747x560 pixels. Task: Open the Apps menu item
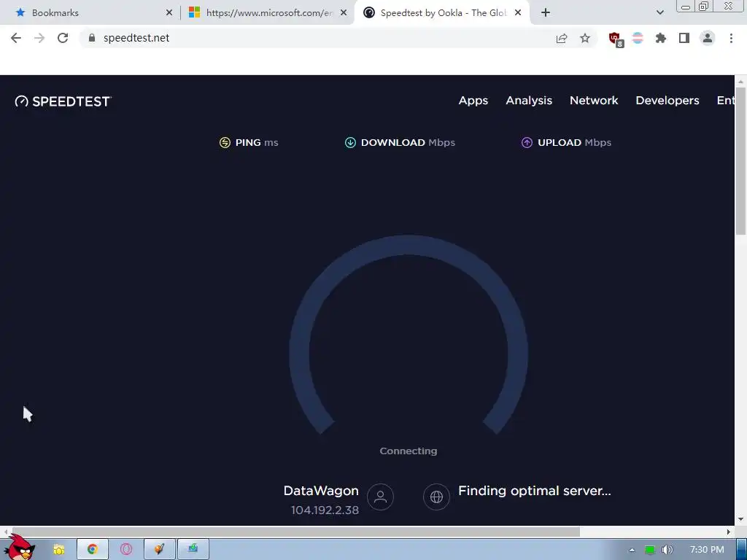(473, 101)
